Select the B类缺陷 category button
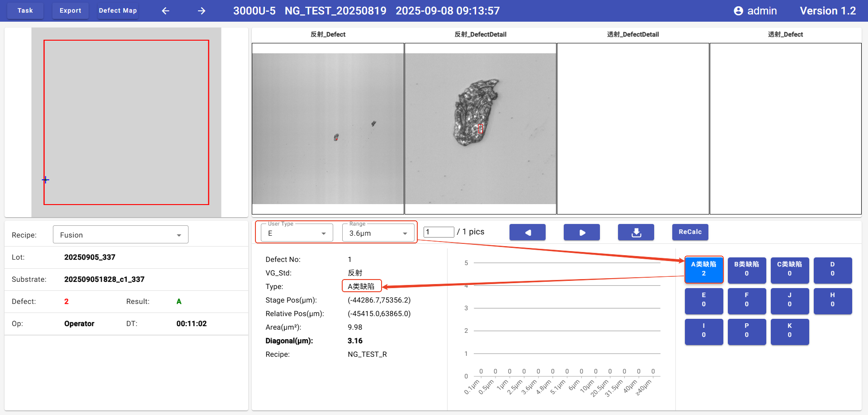 pos(746,269)
